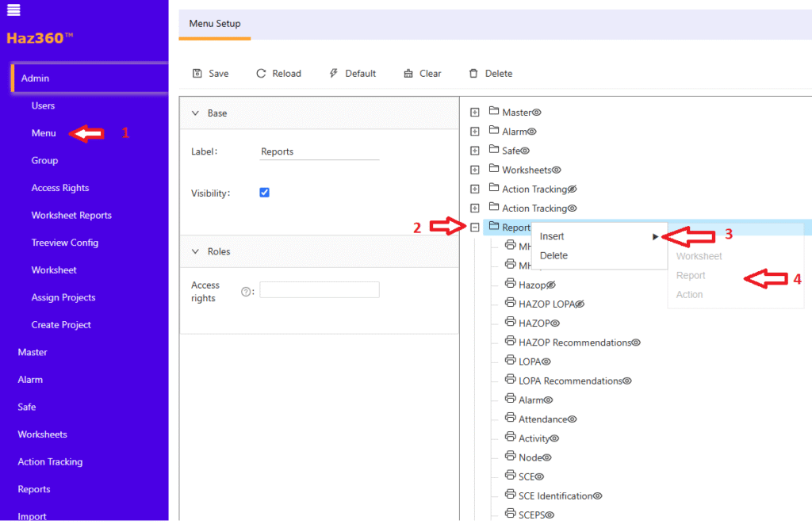Click the Delete trash can icon
The height and width of the screenshot is (528, 812).
(473, 74)
